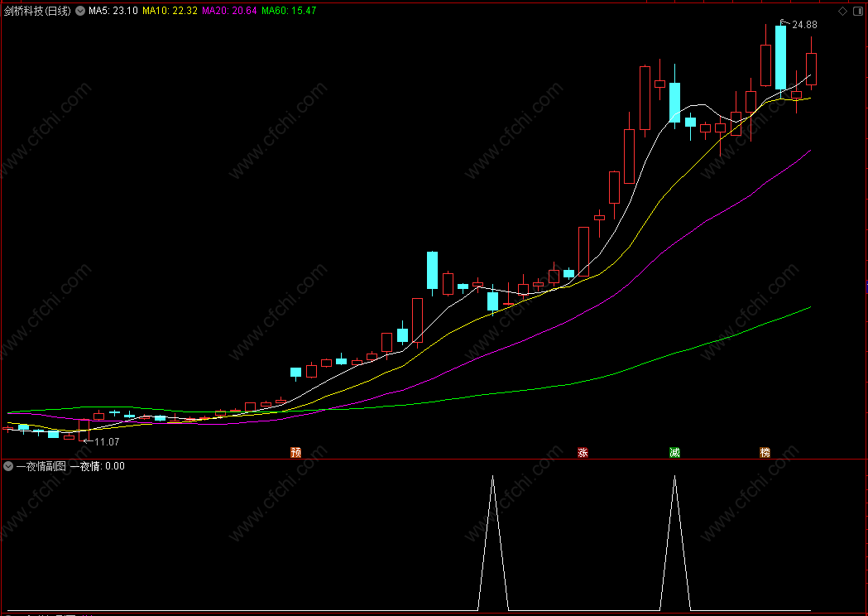Viewport: 868px width, 616px height.
Task: Click the MA20: 20.64 label
Action: [229, 11]
